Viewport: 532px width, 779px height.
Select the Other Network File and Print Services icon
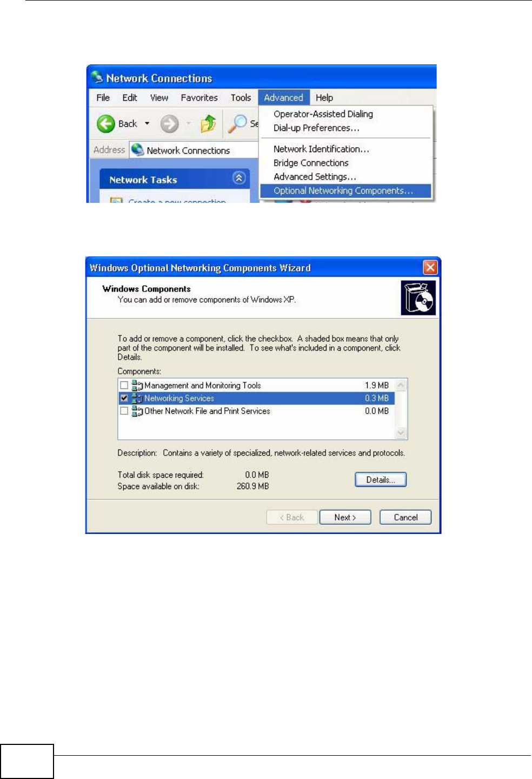tap(137, 411)
